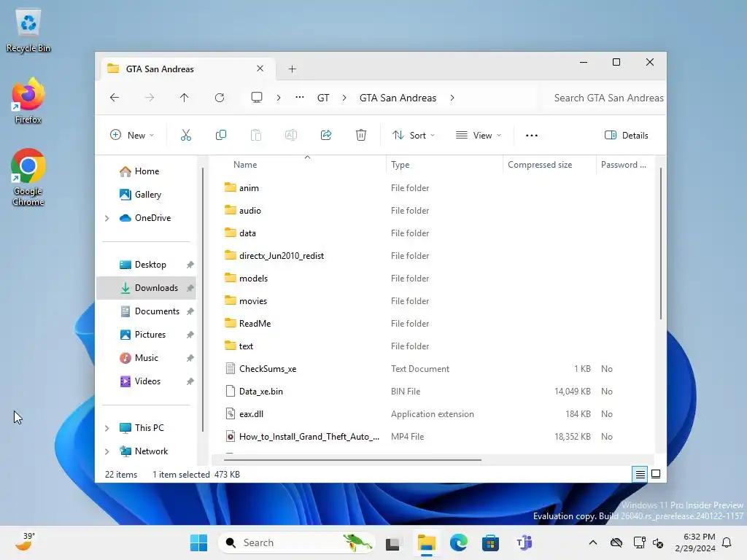Click File Explorer in the taskbar
Screen dimensions: 747x560
(x=426, y=542)
